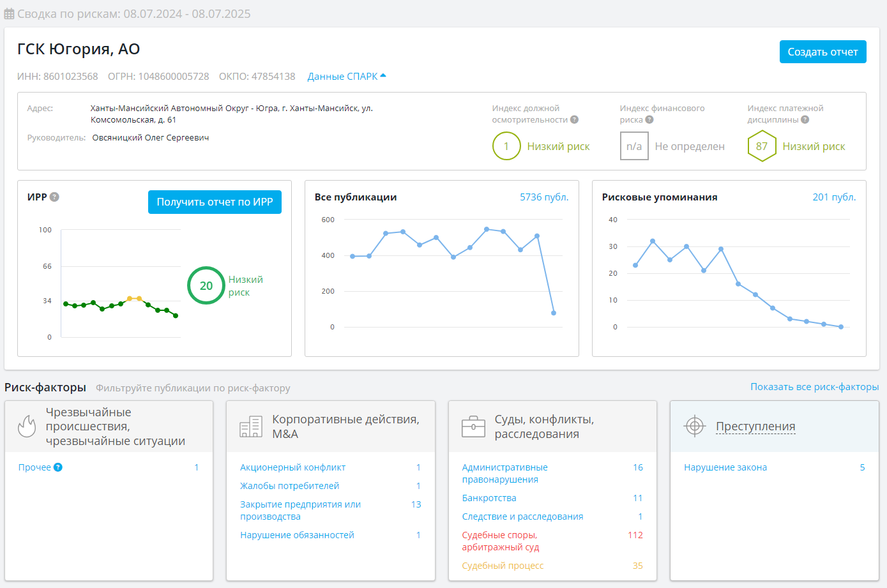Click the ИНН: 8601023568 text

(57, 76)
